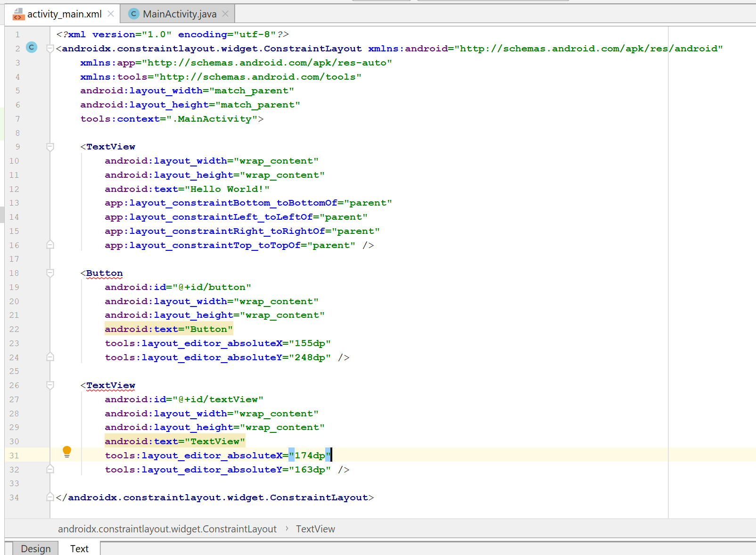Click layout_constraintRight_toRightOf attribute on line 15
The width and height of the screenshot is (756, 555).
pyautogui.click(x=242, y=231)
